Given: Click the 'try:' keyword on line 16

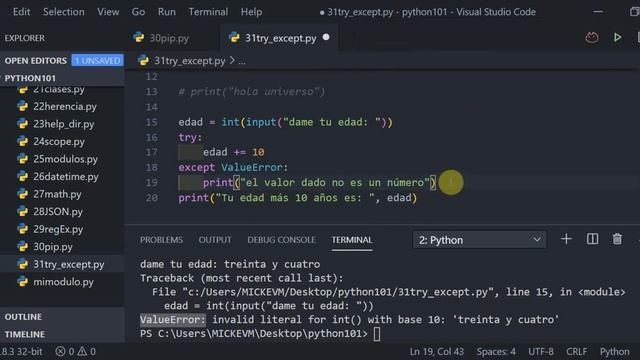Looking at the screenshot, I should point(190,137).
